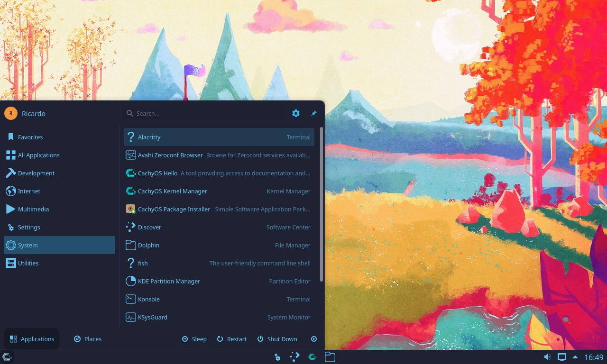
Task: Select Multimedia category
Action: (x=59, y=209)
